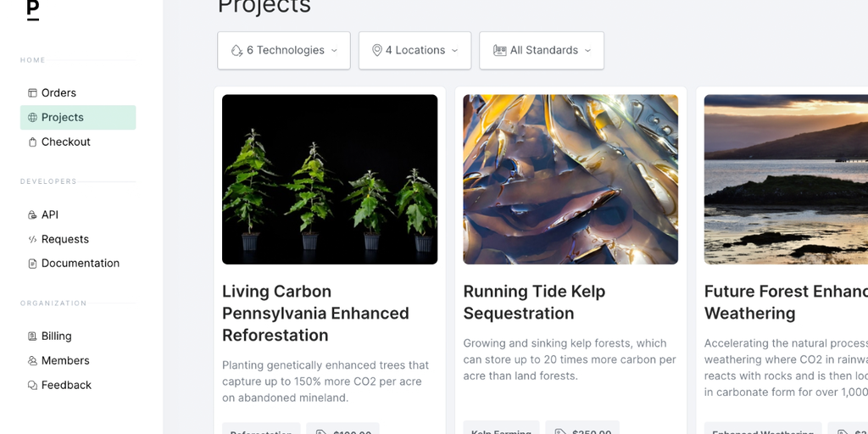Screen dimensions: 868x434
Task: Click the API icon in sidebar
Action: pos(32,215)
